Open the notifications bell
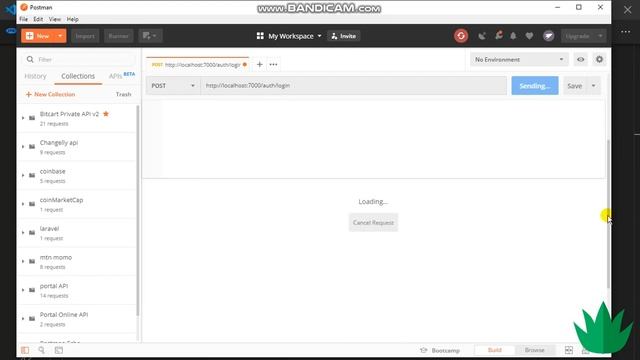The height and width of the screenshot is (360, 640). pos(513,36)
